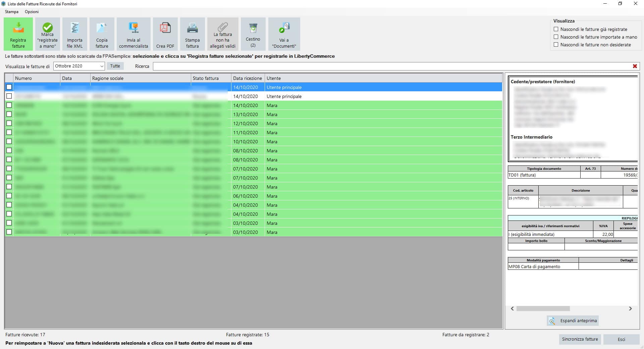Check the highlighted blue first row's checkbox
644x349 pixels.
click(9, 87)
